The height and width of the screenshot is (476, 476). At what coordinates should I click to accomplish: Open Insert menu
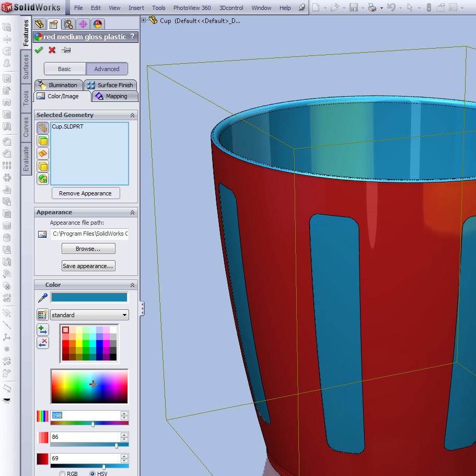pyautogui.click(x=136, y=8)
